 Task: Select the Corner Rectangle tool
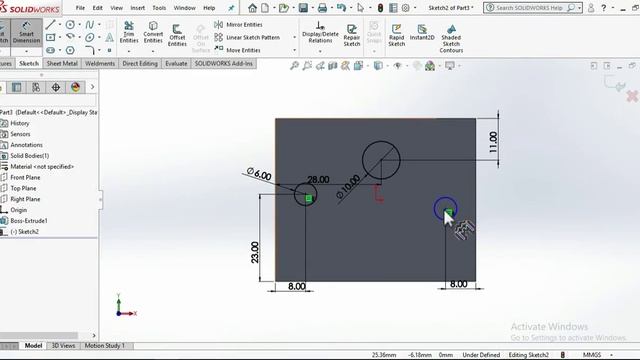pos(51,38)
